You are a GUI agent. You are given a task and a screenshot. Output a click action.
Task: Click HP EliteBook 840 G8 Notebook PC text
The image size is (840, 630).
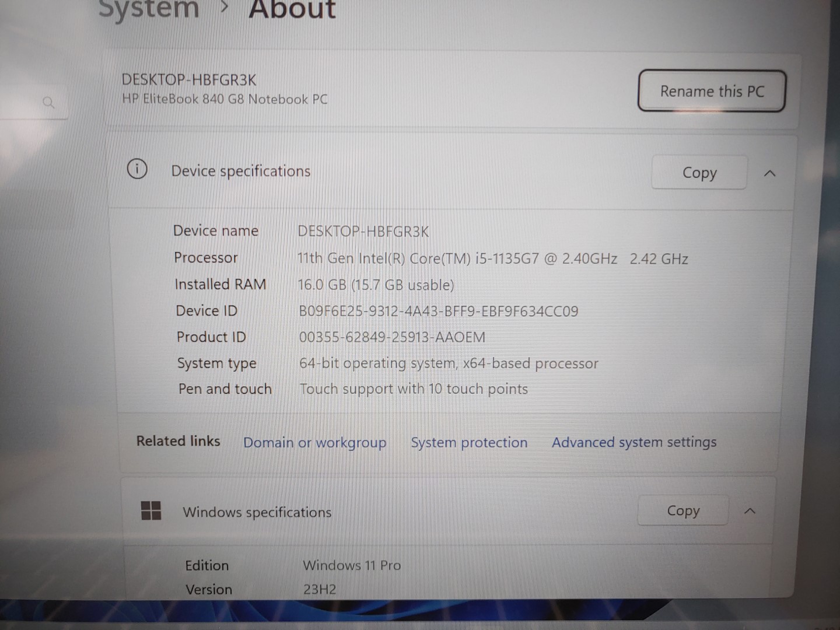[225, 99]
